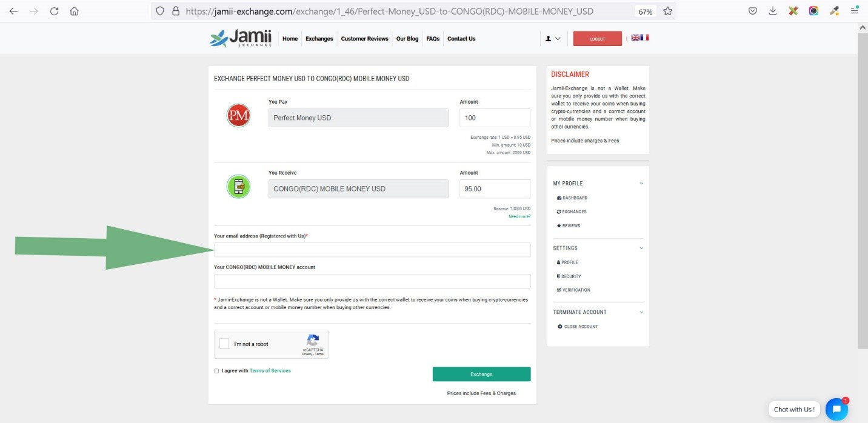Collapse the Settings section

coord(641,248)
